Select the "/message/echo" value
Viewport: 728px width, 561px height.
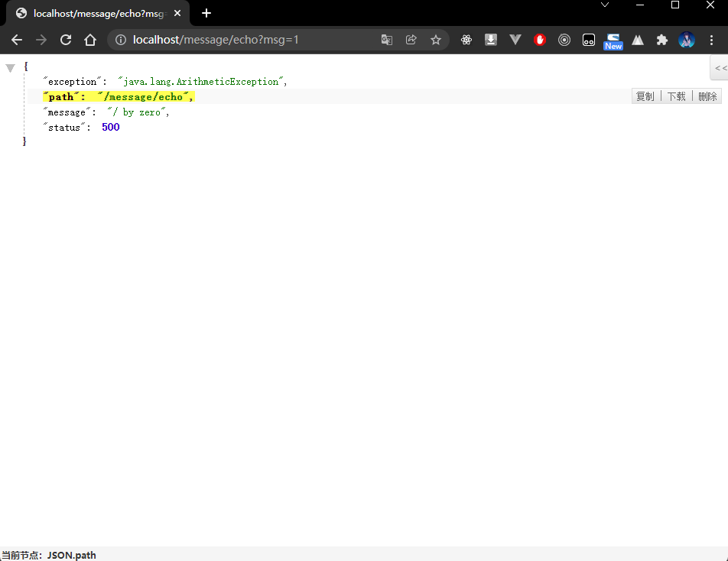tap(143, 96)
